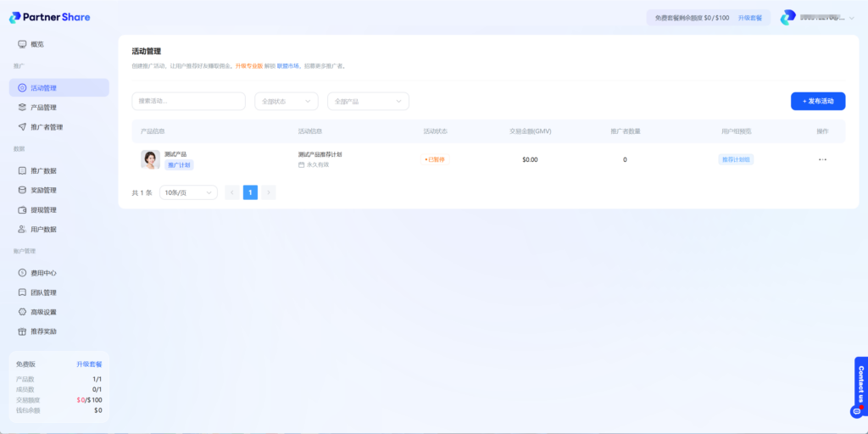The image size is (868, 434).
Task: Expand the 全部状态 status filter dropdown
Action: click(286, 101)
